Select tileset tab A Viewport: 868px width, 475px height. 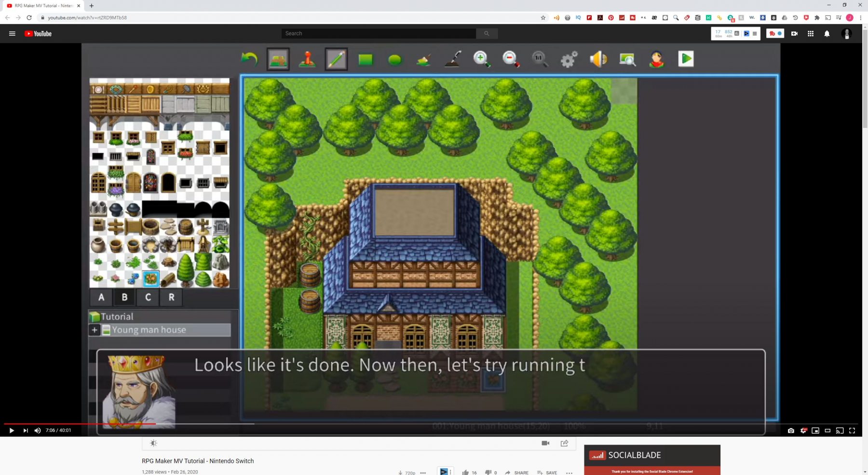point(101,297)
